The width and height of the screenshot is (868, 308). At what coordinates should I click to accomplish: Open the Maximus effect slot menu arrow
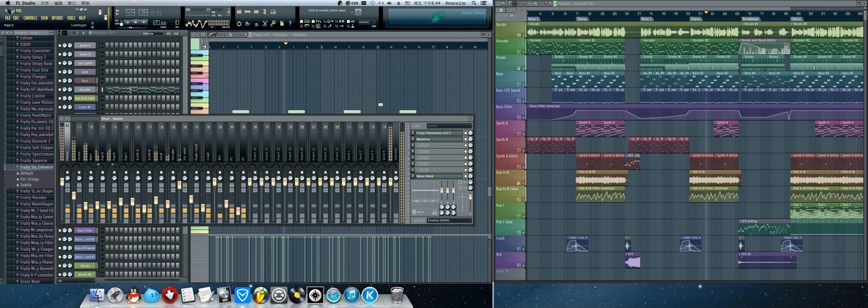(x=413, y=139)
